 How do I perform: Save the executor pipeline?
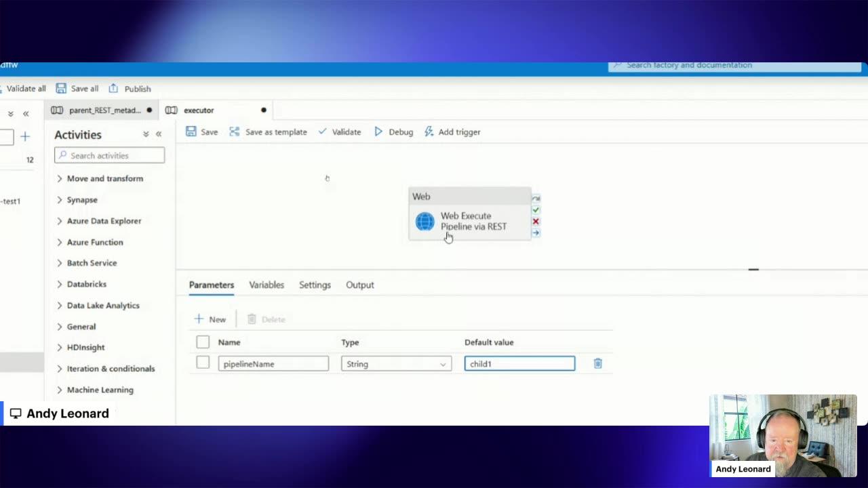[201, 131]
